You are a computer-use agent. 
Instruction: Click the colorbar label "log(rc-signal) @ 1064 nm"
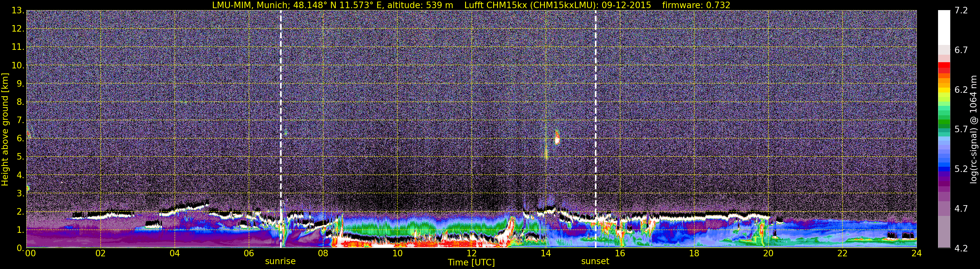(x=973, y=130)
